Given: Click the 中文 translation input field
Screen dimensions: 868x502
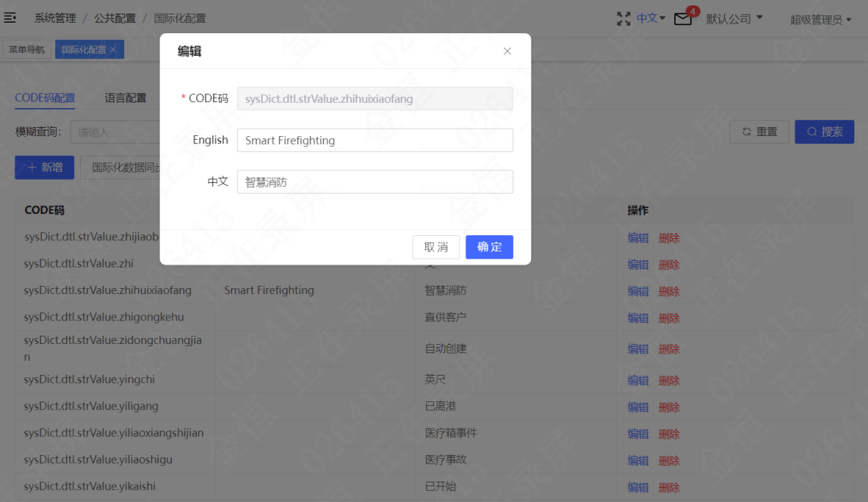Looking at the screenshot, I should point(375,182).
